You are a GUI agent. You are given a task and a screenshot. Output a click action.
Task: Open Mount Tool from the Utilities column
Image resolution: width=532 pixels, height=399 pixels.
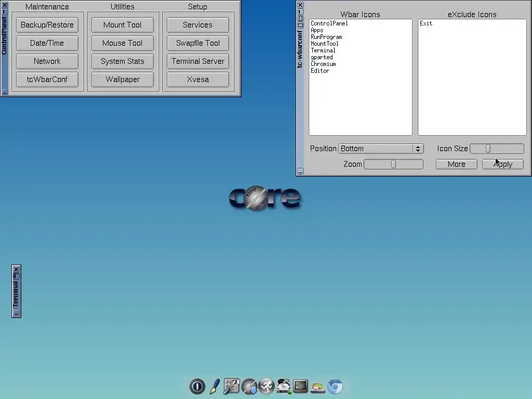123,25
